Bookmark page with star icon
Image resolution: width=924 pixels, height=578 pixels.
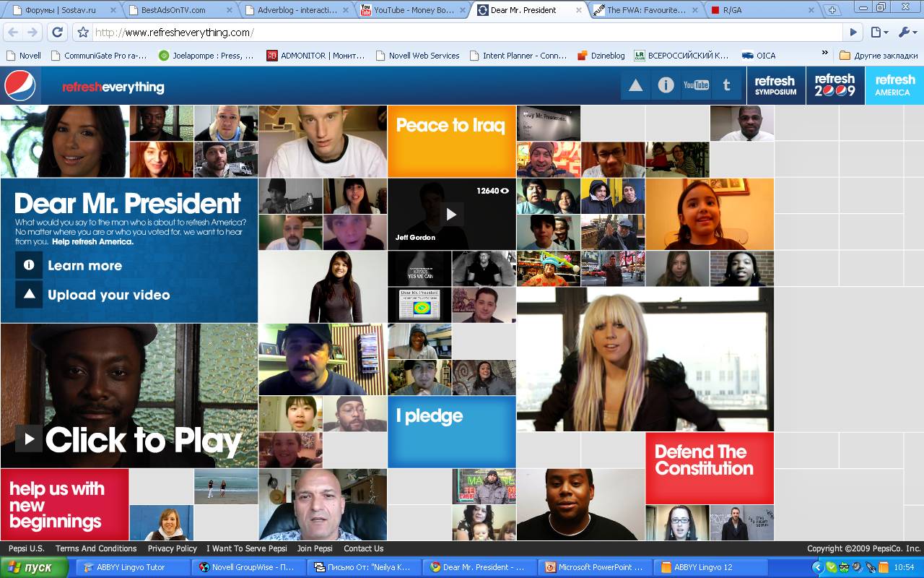83,33
